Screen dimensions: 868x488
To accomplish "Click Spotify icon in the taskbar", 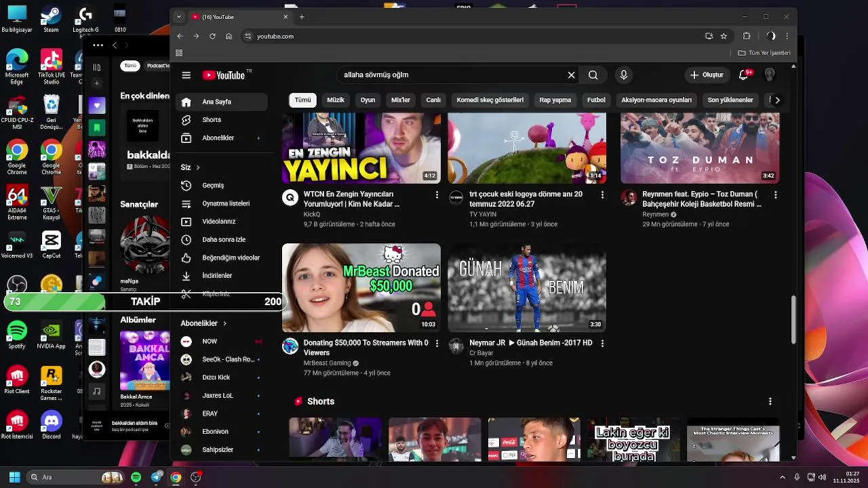I will [x=136, y=477].
